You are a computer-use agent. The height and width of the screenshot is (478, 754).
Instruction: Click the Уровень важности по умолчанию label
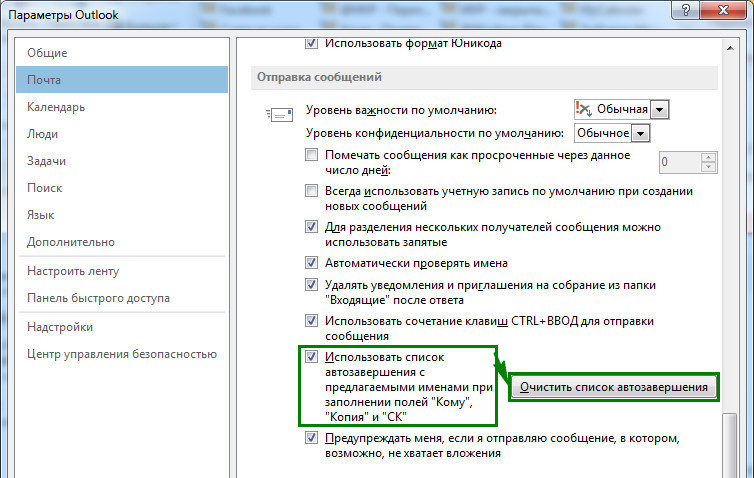[x=401, y=110]
